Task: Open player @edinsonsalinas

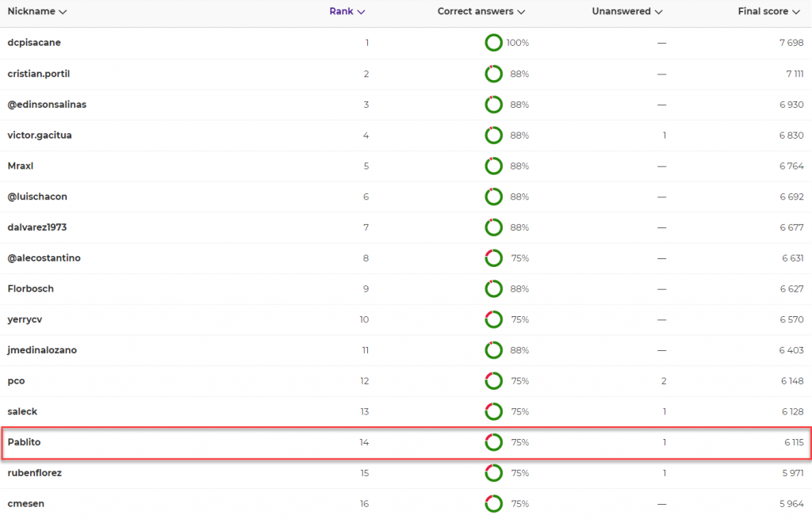Action: tap(47, 105)
